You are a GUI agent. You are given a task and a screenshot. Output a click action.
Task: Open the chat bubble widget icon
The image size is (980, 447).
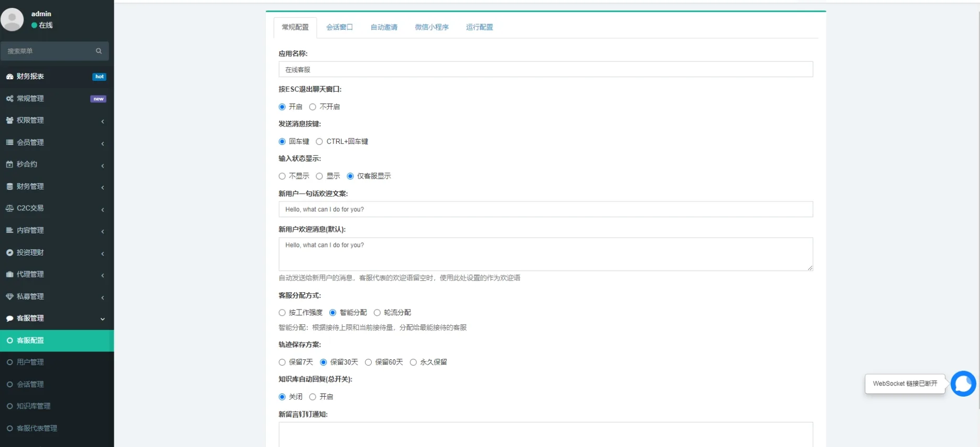point(963,384)
